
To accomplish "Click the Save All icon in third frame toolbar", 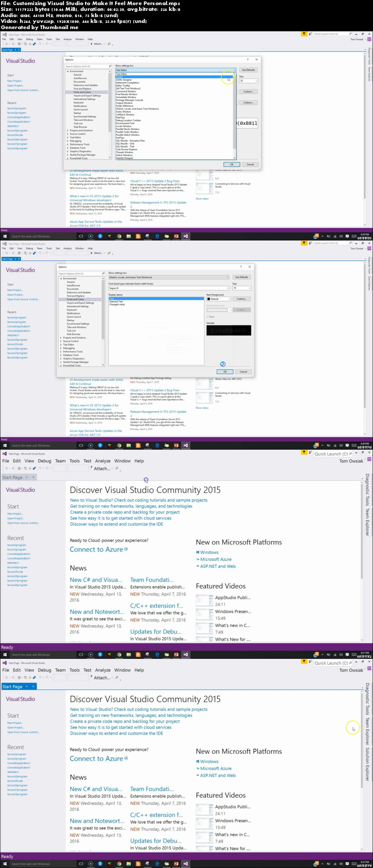I will (x=34, y=468).
